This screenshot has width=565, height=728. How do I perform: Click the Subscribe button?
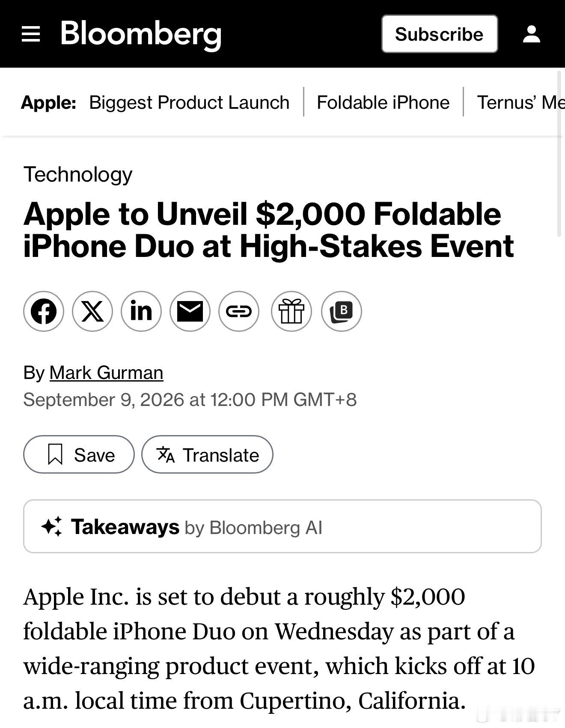[440, 34]
